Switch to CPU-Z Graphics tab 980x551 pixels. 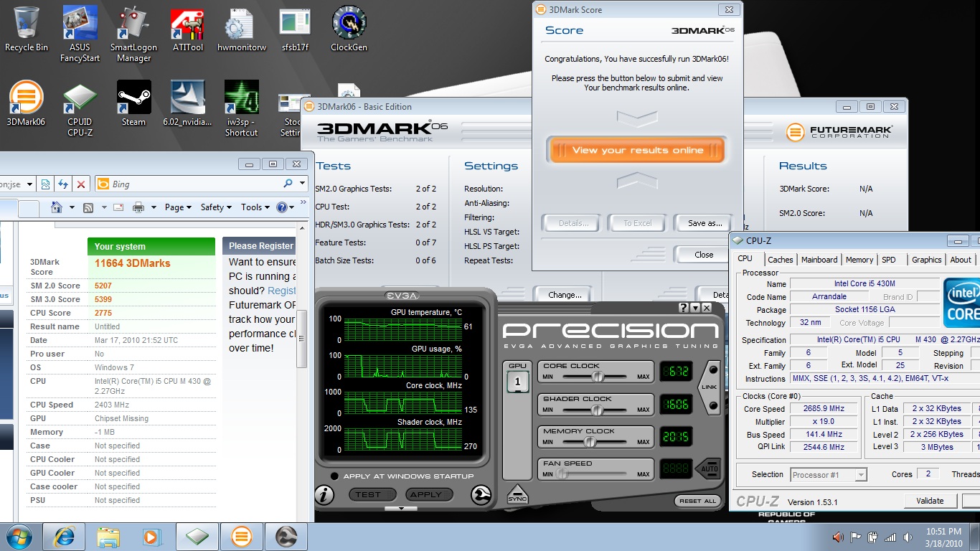[x=926, y=260]
